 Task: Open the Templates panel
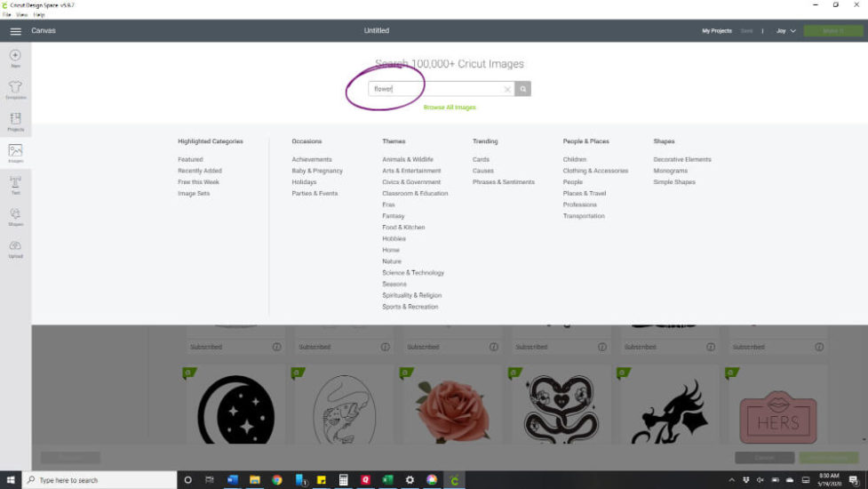(x=15, y=90)
